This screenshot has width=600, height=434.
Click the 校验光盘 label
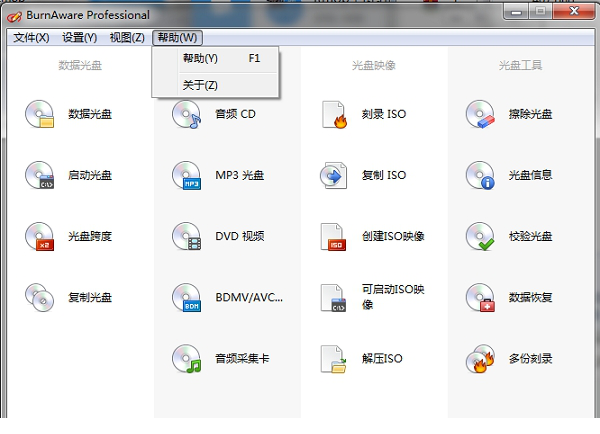click(x=530, y=236)
